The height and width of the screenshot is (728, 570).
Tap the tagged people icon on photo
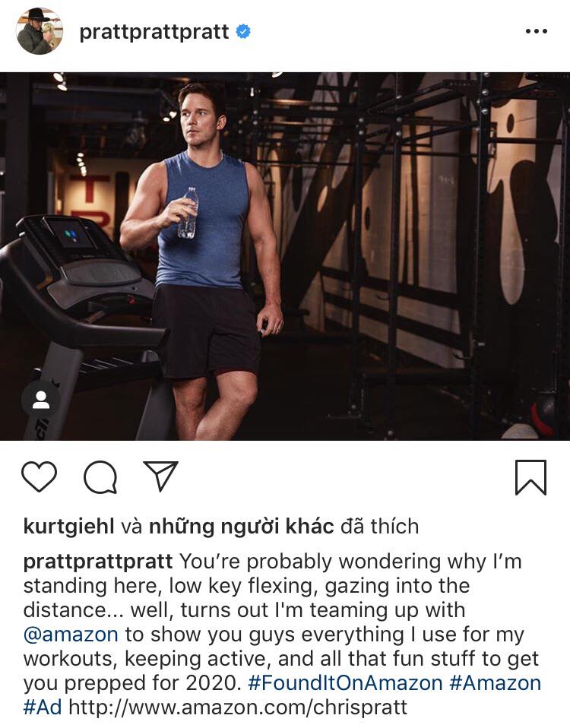point(41,400)
